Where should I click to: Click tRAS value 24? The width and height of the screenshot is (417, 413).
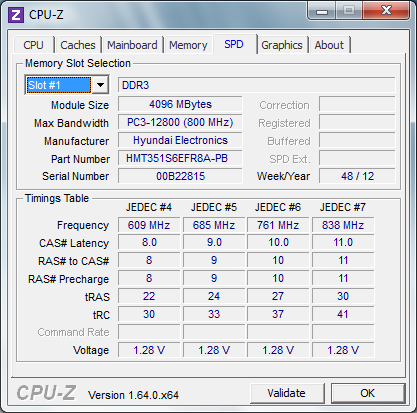pyautogui.click(x=214, y=296)
